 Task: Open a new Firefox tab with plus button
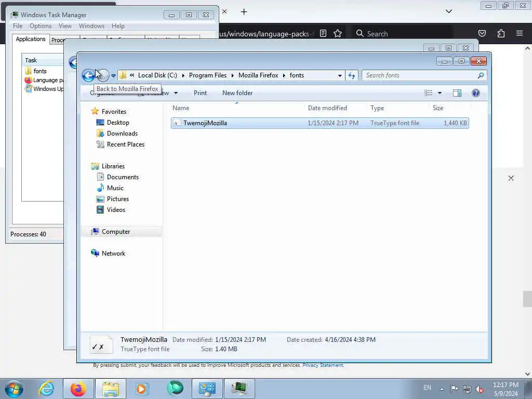pyautogui.click(x=244, y=12)
